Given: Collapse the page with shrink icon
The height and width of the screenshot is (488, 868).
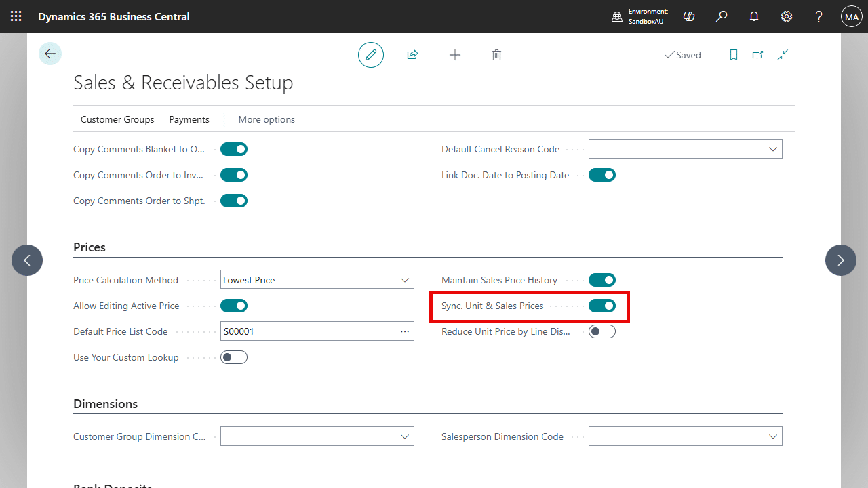Looking at the screenshot, I should [783, 55].
